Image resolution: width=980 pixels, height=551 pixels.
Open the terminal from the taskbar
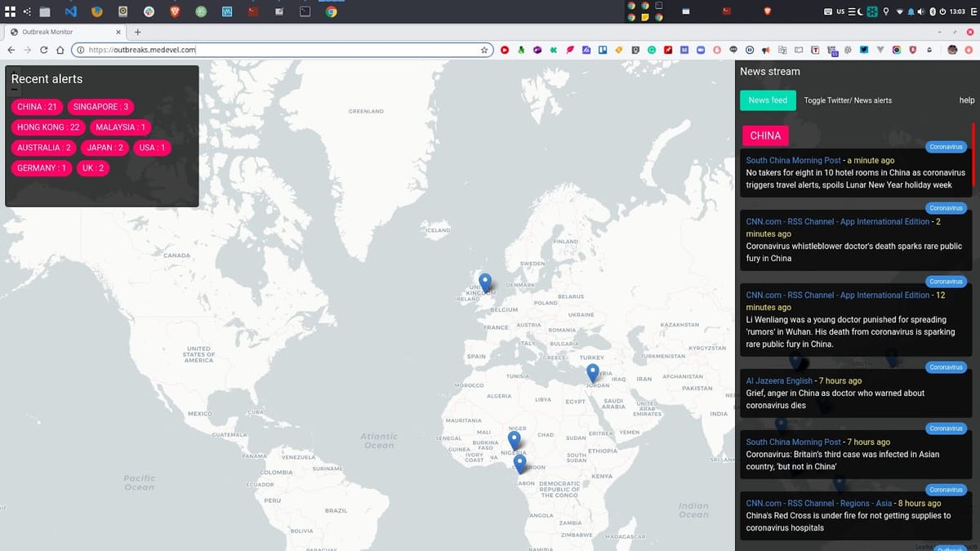pyautogui.click(x=305, y=11)
